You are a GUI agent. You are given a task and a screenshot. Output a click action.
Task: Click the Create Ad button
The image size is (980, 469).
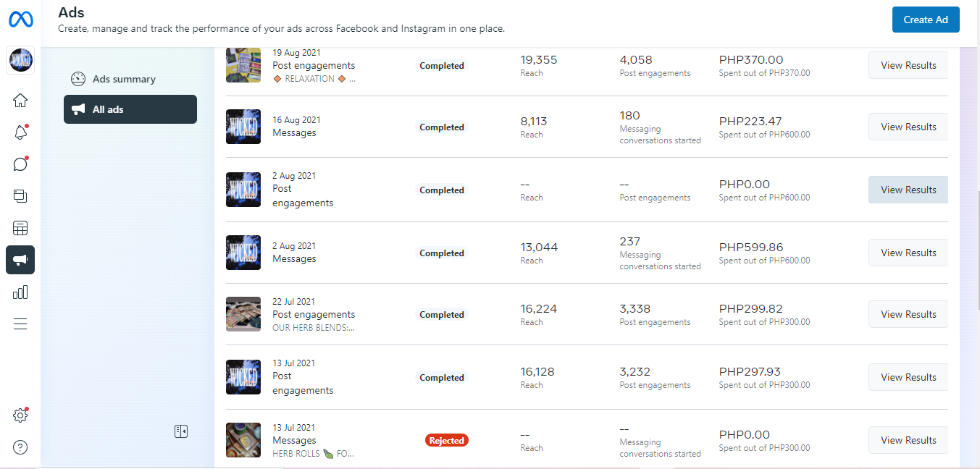coord(925,20)
